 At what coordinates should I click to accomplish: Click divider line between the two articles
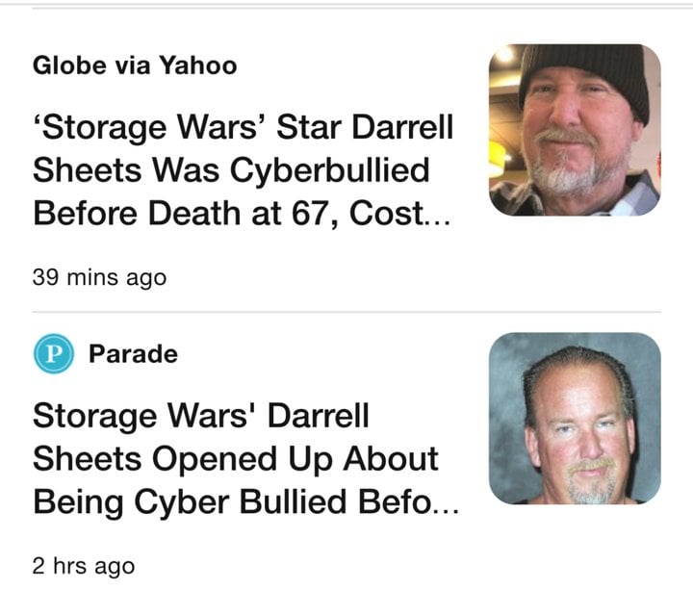click(x=346, y=311)
